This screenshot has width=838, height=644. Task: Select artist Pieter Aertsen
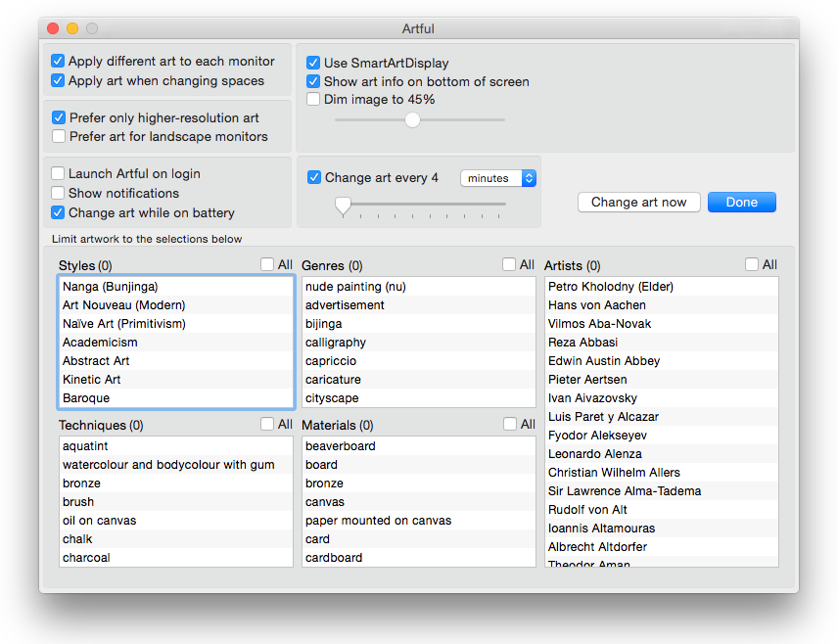(662, 380)
